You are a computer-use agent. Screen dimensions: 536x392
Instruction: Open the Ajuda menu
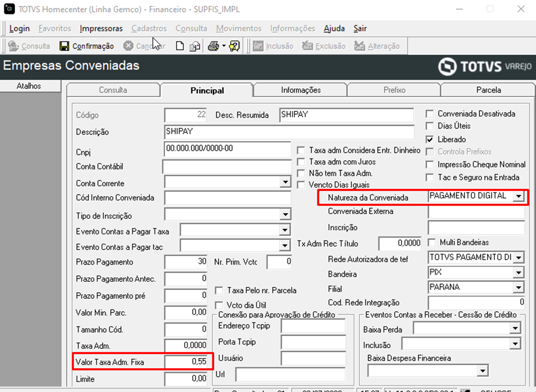click(x=334, y=28)
